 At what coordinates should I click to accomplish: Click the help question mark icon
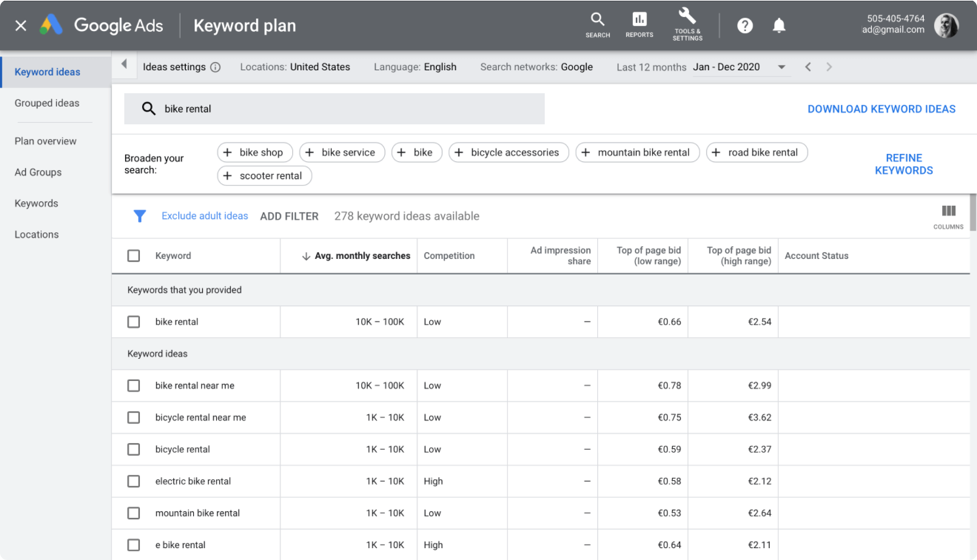pyautogui.click(x=745, y=26)
